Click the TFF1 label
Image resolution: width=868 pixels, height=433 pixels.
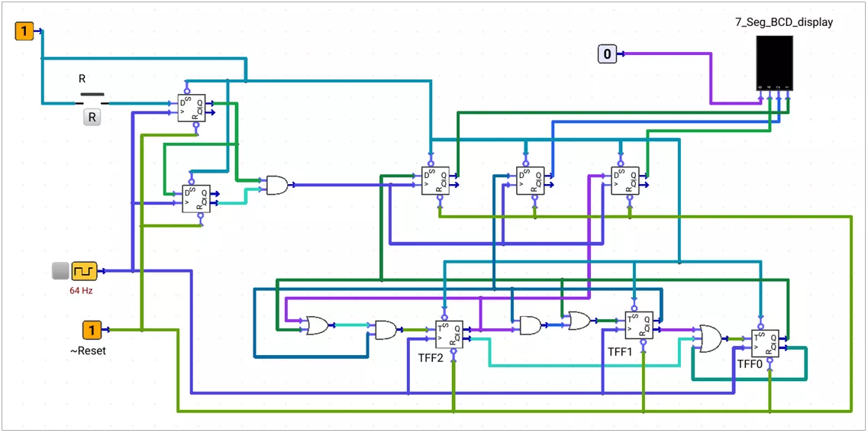(621, 351)
